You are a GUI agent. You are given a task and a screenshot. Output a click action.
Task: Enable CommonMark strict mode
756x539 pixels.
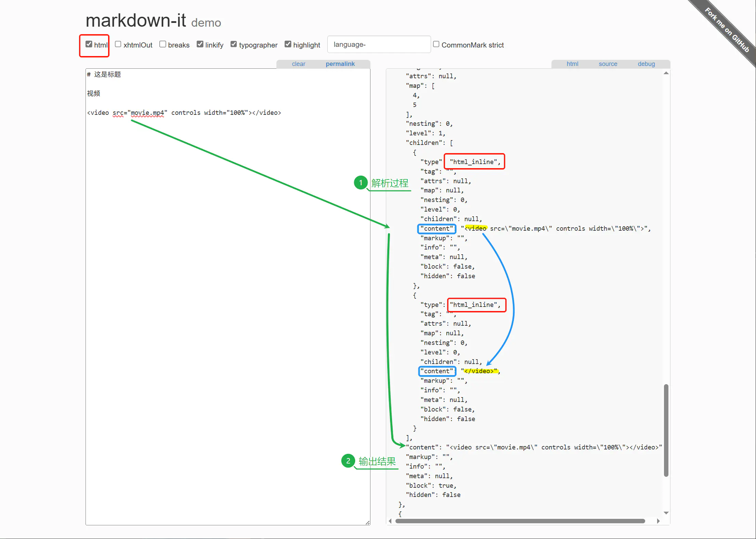[x=436, y=44]
